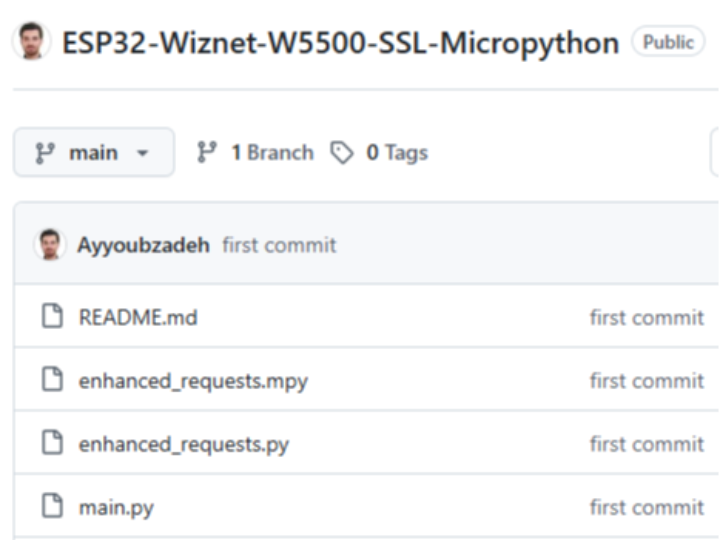720x540 pixels.
Task: Click the file icon beside main.py
Action: coord(51,507)
